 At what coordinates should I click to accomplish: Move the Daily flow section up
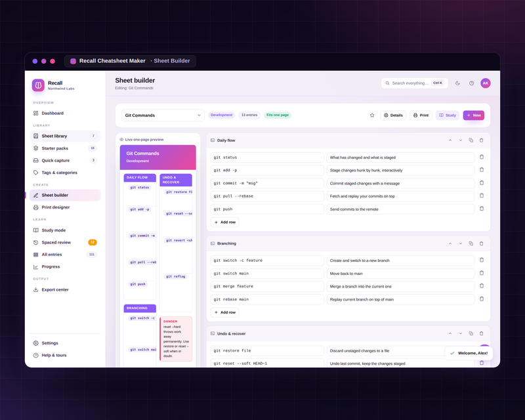[450, 140]
